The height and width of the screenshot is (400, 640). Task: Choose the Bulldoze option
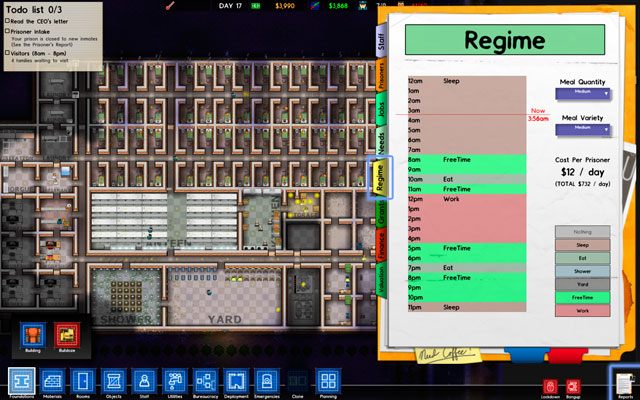(x=67, y=335)
